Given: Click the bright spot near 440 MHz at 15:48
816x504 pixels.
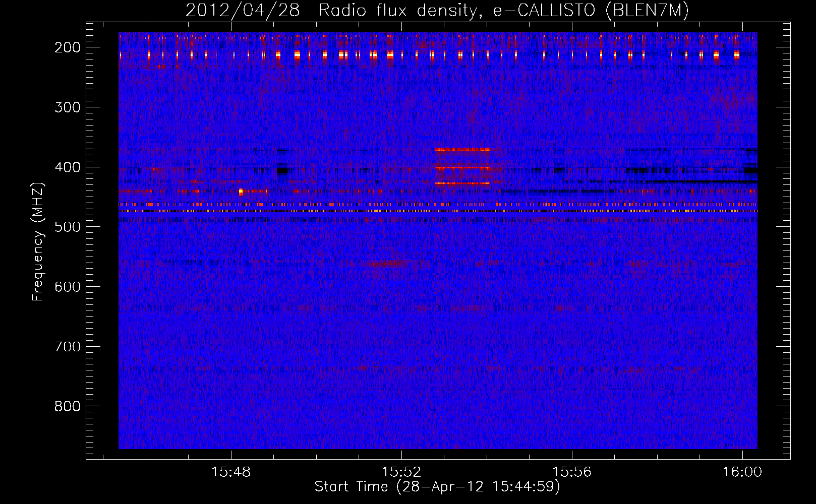Looking at the screenshot, I should coord(241,192).
